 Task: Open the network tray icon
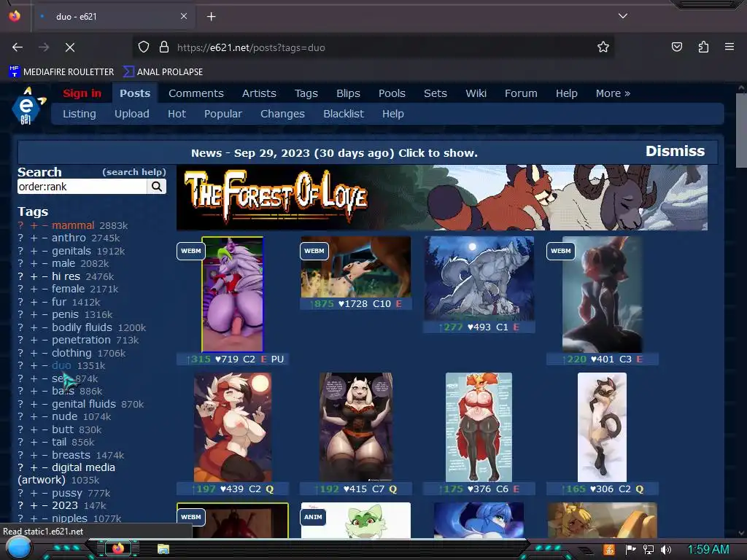(x=648, y=550)
